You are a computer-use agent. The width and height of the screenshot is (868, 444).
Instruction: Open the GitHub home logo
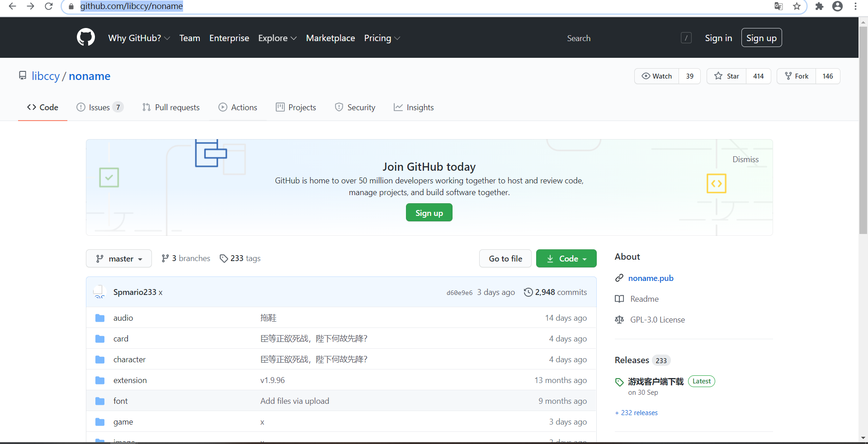pos(85,37)
